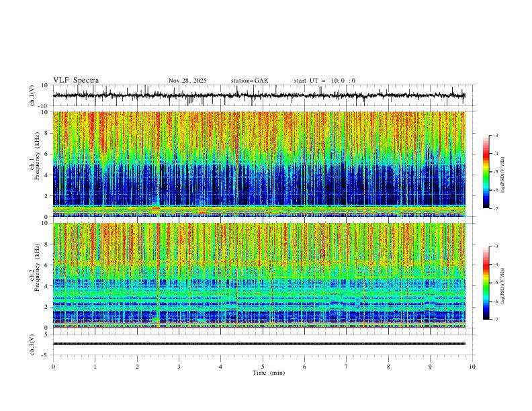Select the date text "Nov.28, 2025"
The width and height of the screenshot is (532, 411).
click(x=187, y=81)
